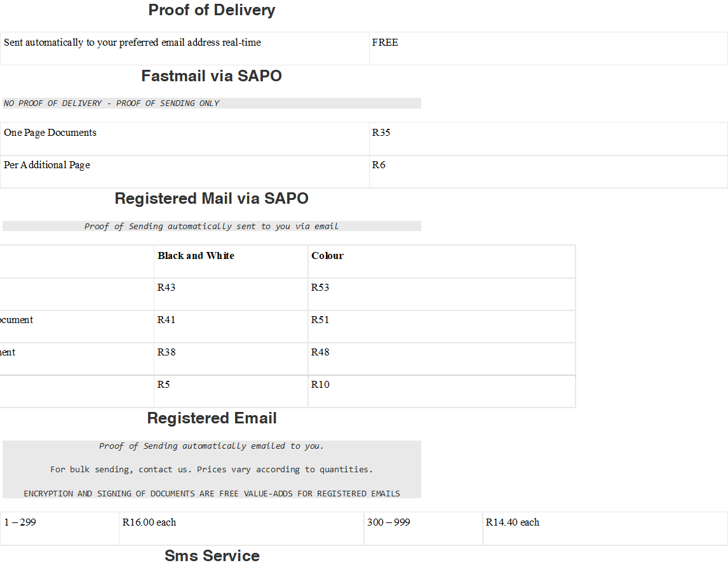Click the R53 colour price
The width and height of the screenshot is (728, 577).
tap(320, 288)
